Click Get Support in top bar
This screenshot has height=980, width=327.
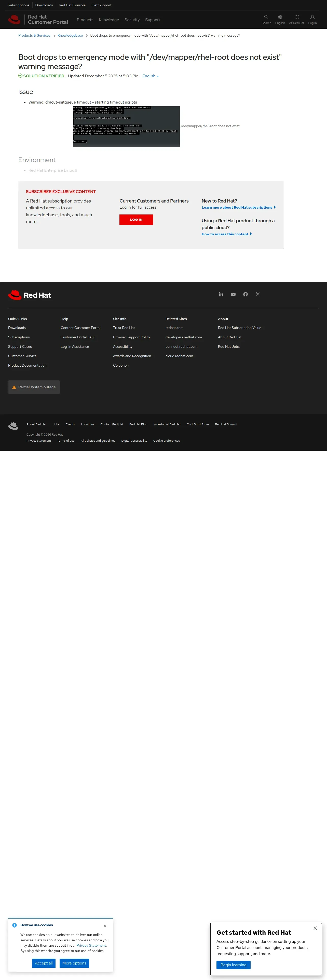tap(101, 5)
